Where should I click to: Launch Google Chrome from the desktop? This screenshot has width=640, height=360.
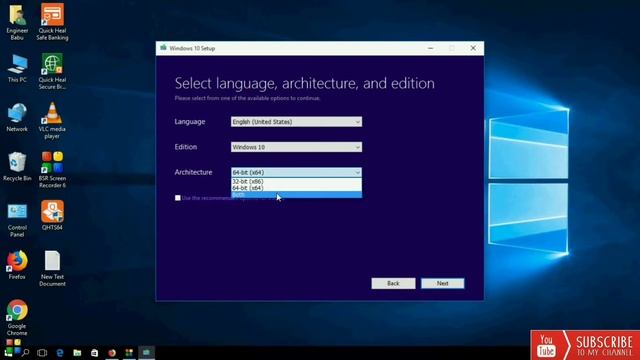pyautogui.click(x=17, y=318)
